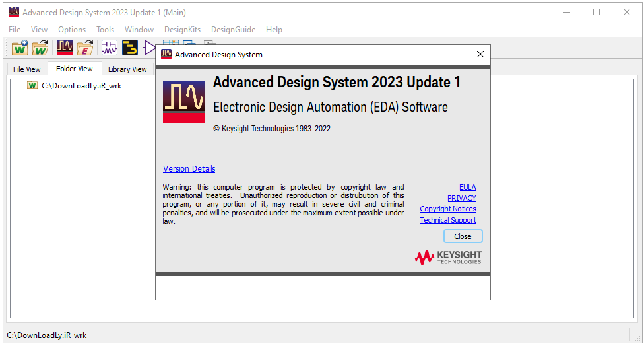
Task: Open an example workspace (E folder icon)
Action: 85,48
